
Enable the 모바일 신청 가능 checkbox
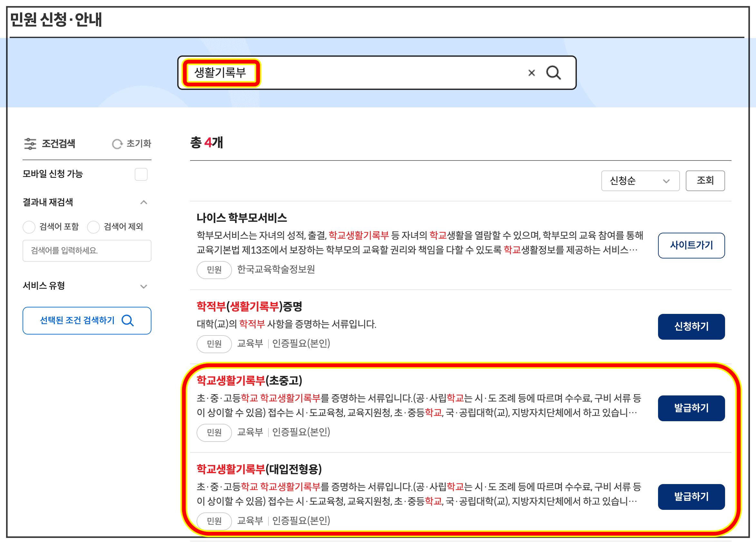click(141, 174)
